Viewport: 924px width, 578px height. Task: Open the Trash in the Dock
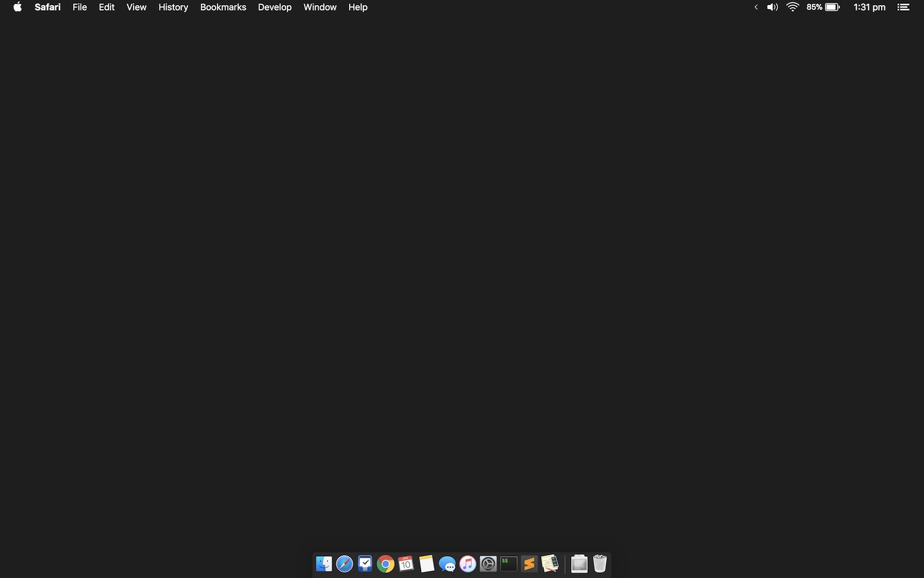600,564
